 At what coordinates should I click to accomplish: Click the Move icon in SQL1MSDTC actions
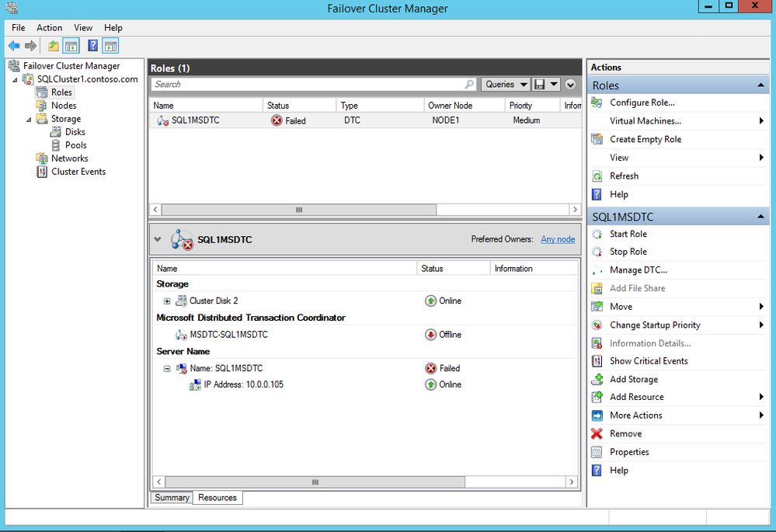tap(597, 307)
